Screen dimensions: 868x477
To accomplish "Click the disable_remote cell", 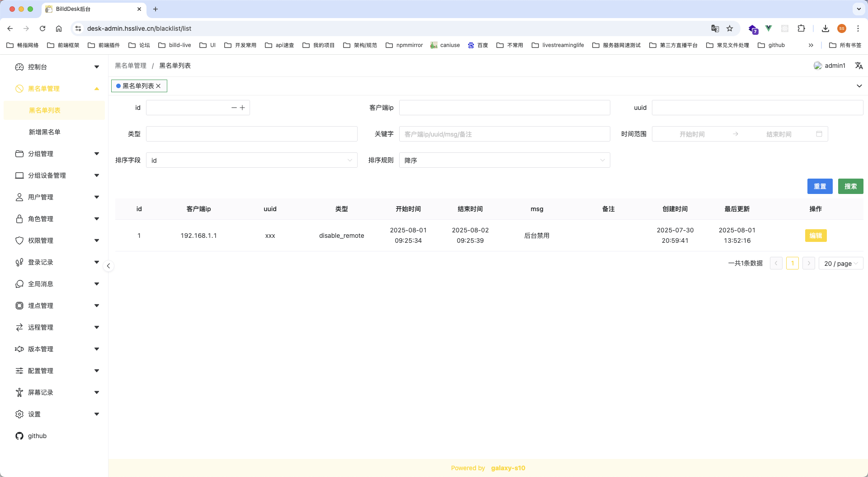I will click(x=342, y=236).
